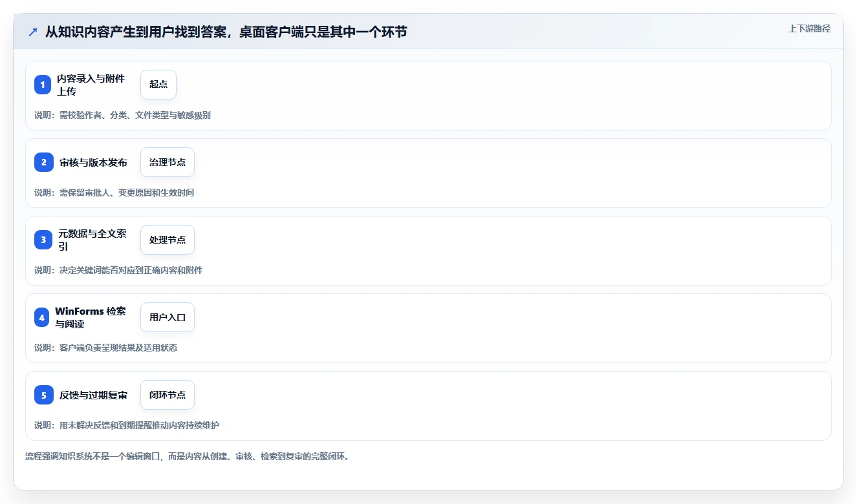The image size is (857, 504).
Task: Click the 治理节点 tag
Action: pos(168,162)
